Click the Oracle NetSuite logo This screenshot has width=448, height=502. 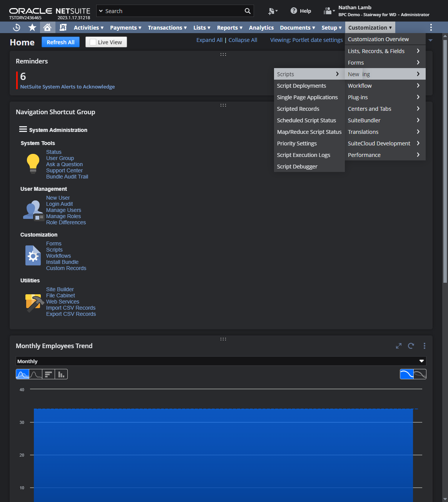point(50,11)
